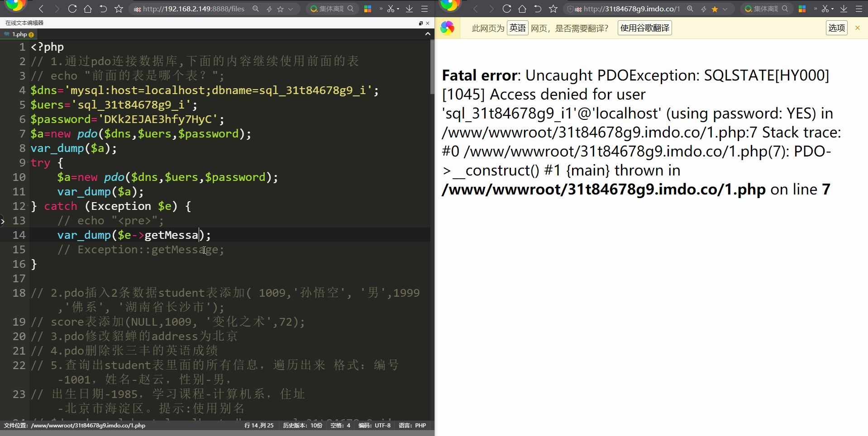Click the left browser's search box

pyautogui.click(x=333, y=9)
